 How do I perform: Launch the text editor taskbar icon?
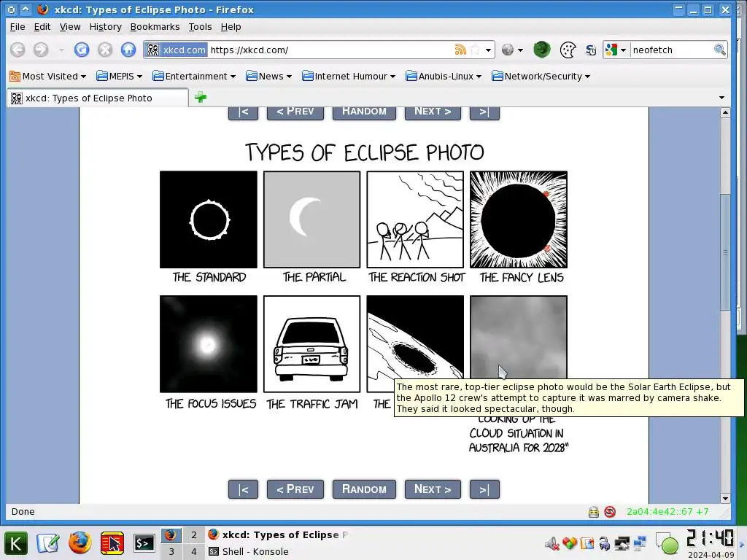click(48, 543)
